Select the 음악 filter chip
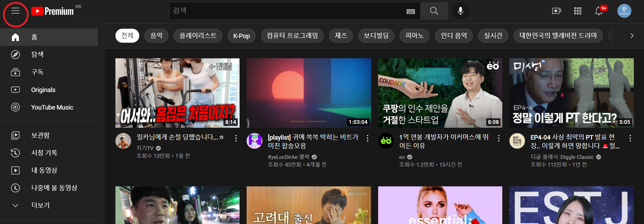 [156, 36]
